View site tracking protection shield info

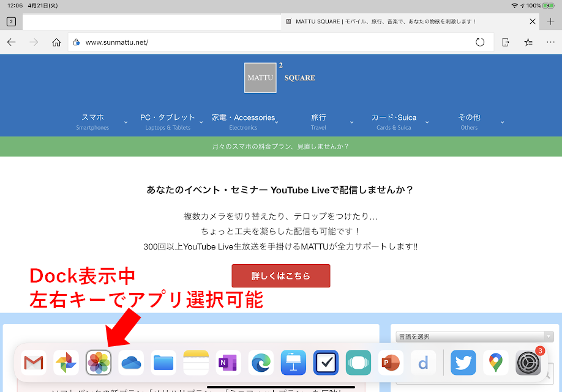tap(77, 42)
